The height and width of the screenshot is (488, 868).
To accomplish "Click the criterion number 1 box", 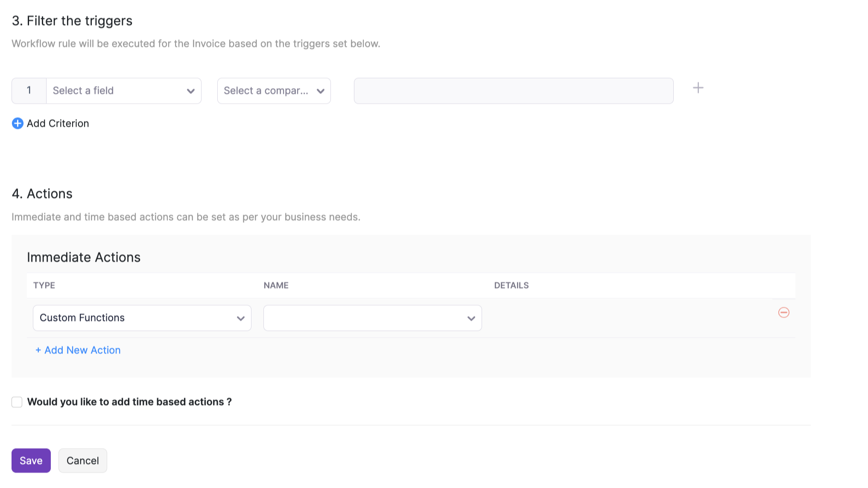I will (29, 91).
